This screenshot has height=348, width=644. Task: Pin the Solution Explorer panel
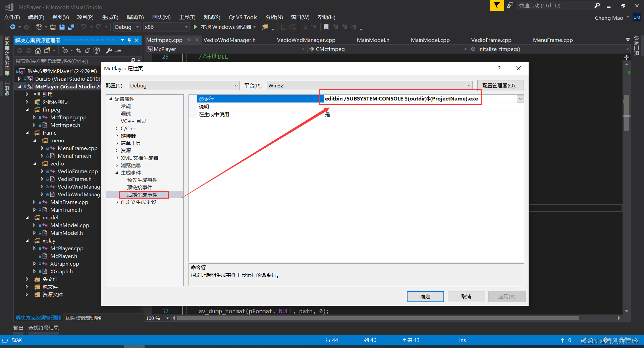(x=129, y=40)
